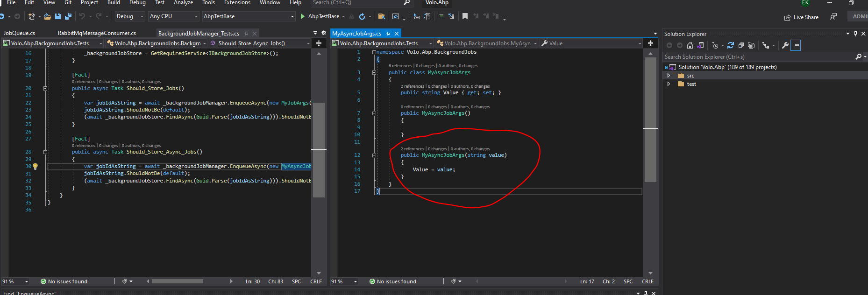Viewport: 868px width, 295px height.
Task: Toggle the Preview Selected Items button
Action: [796, 45]
